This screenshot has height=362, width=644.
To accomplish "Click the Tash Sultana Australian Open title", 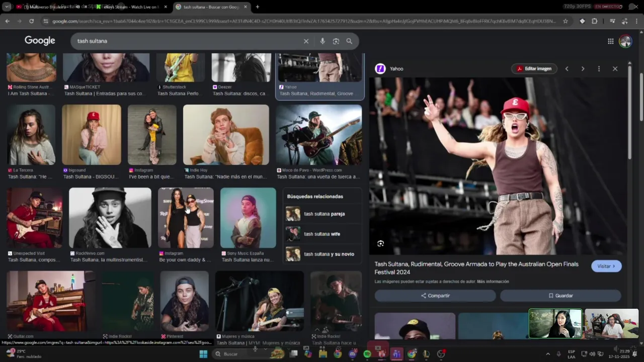I will (476, 268).
